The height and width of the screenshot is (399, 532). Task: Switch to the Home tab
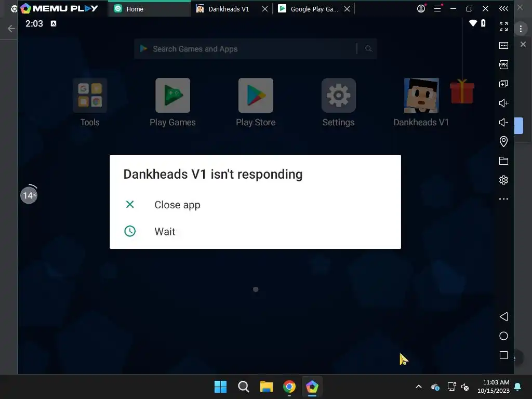tap(149, 9)
